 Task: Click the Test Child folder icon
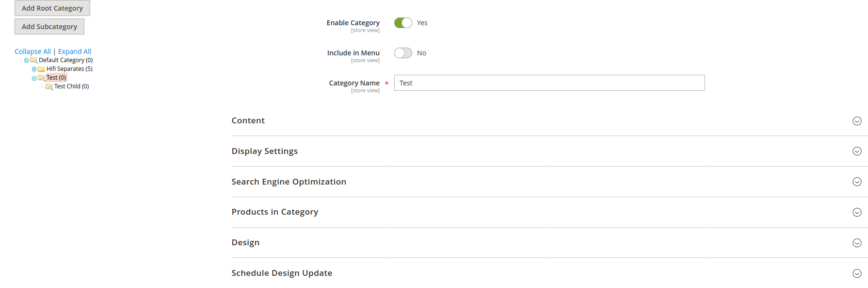48,86
